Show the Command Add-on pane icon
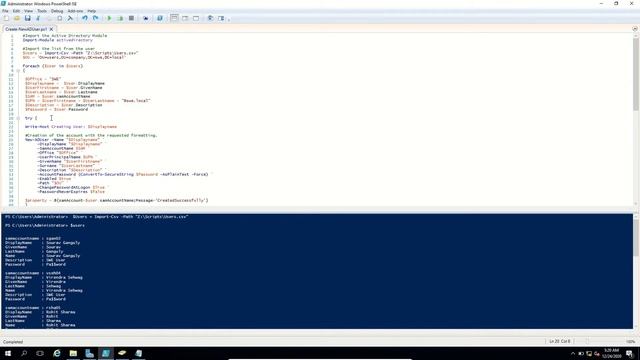 point(221,18)
